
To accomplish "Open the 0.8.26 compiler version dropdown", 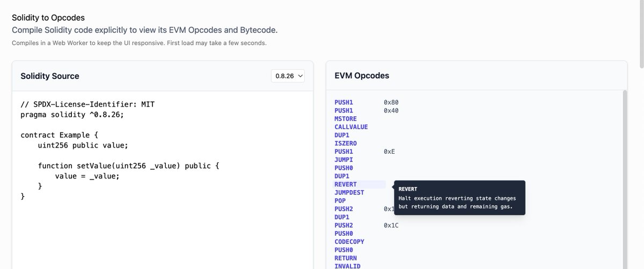I will click(x=288, y=76).
